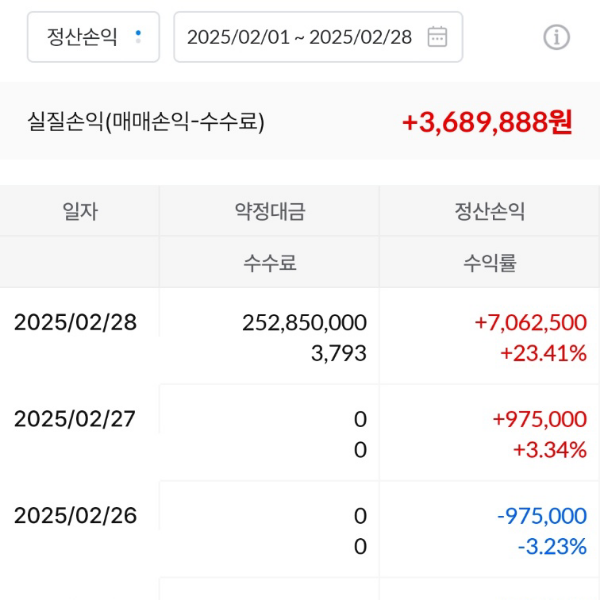Click the +23.41% return rate
The width and height of the screenshot is (600, 600).
point(543,353)
